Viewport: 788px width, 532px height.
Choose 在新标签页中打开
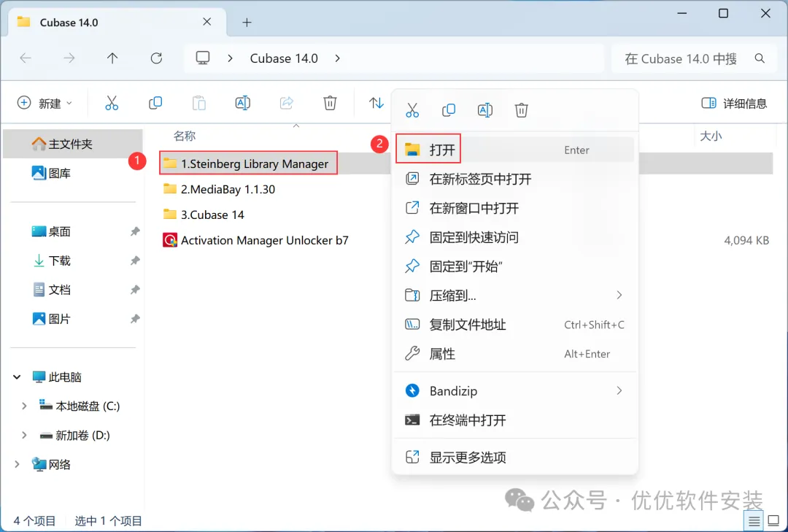click(x=514, y=179)
